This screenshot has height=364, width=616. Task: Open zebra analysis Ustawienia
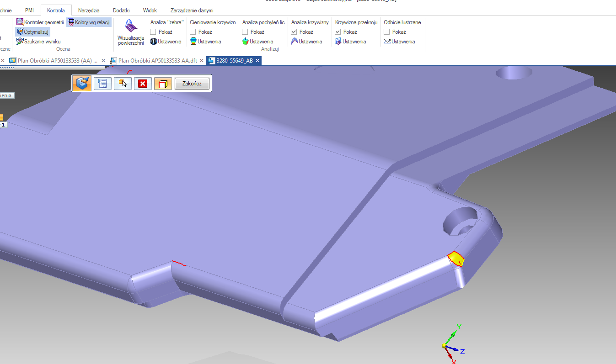(166, 42)
